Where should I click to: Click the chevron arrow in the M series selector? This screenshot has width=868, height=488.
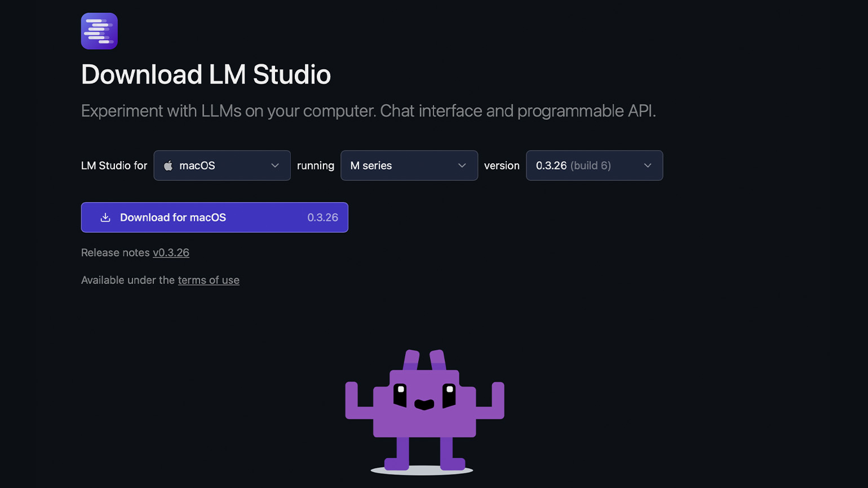pyautogui.click(x=462, y=166)
